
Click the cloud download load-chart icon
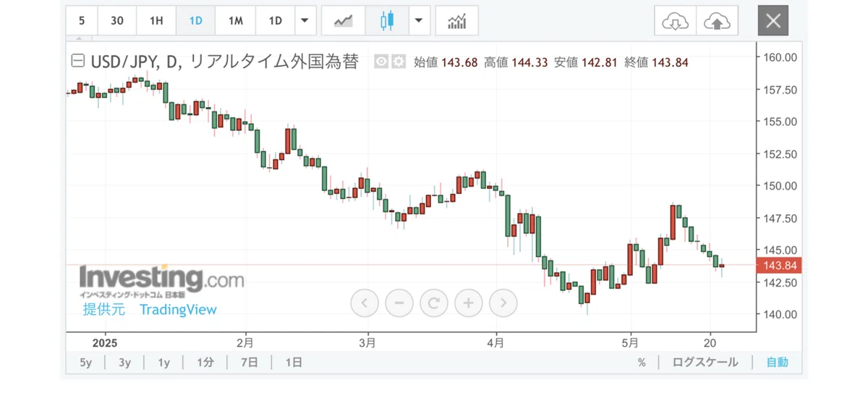(675, 21)
